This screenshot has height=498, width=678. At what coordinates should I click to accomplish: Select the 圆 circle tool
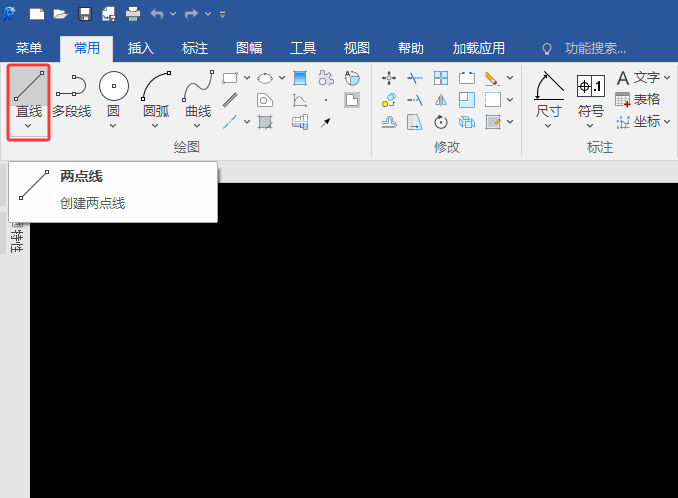tap(114, 95)
